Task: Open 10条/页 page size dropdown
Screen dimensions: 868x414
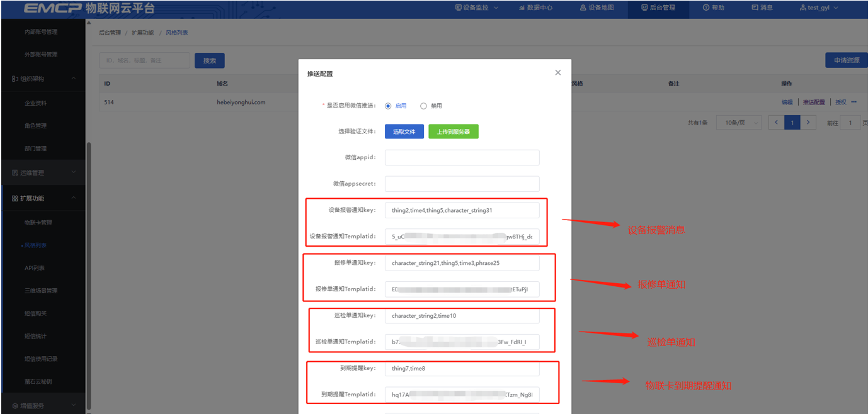Action: (739, 123)
